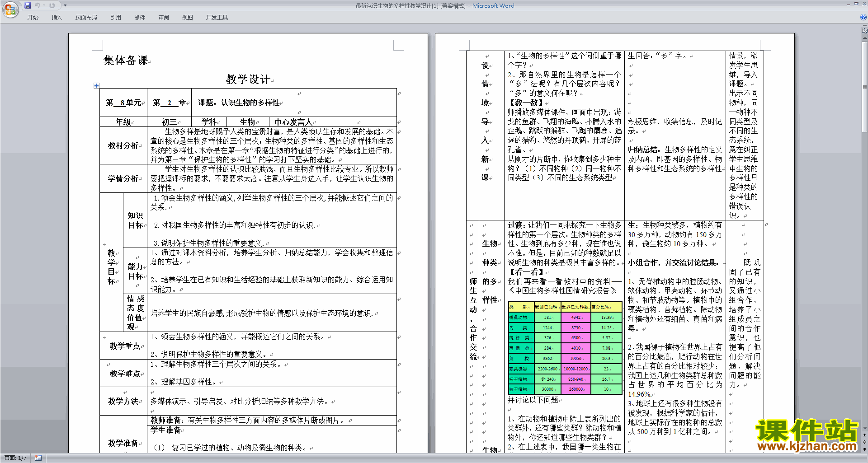This screenshot has width=868, height=463.
Task: Click the 学生准备 text
Action: (x=165, y=430)
